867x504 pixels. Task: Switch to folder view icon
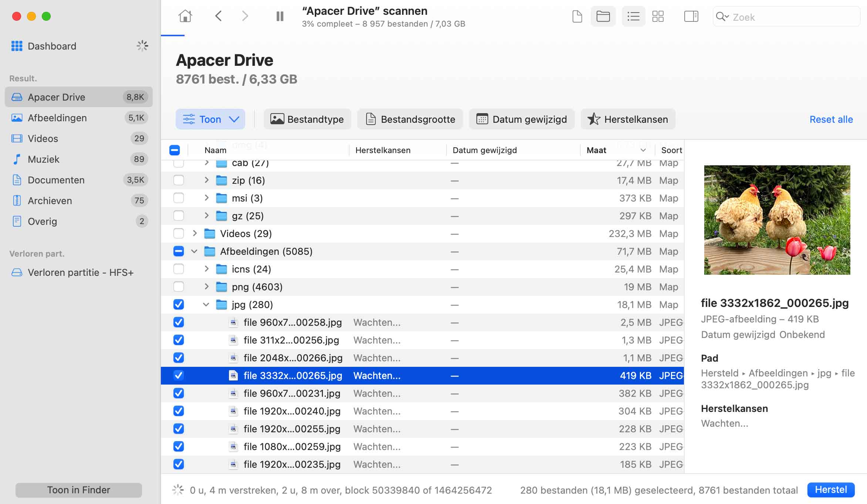point(603,17)
